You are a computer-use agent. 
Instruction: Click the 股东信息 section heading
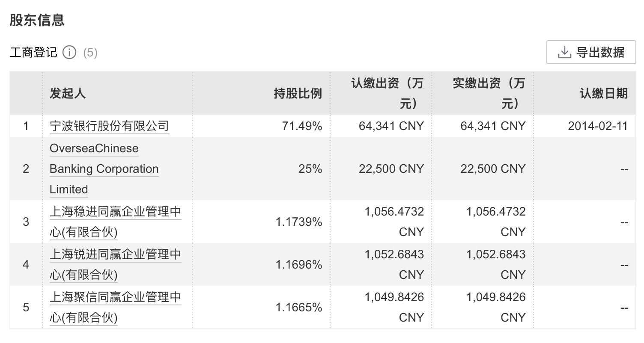pos(37,20)
